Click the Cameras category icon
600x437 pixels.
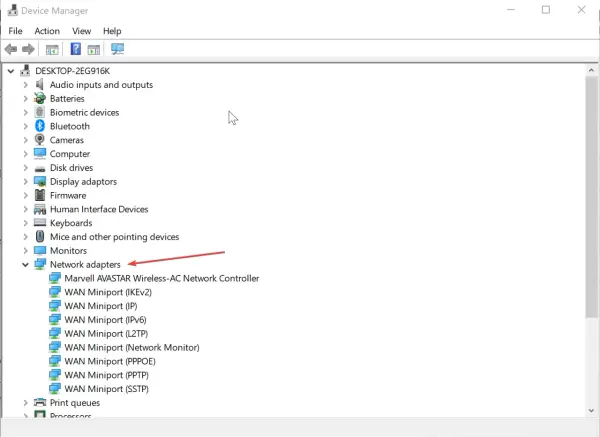coord(40,140)
